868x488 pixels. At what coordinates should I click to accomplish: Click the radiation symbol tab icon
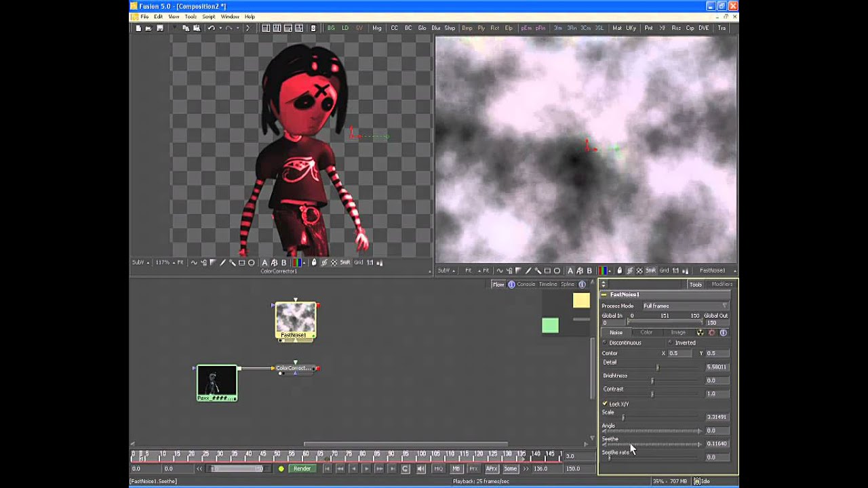point(701,332)
